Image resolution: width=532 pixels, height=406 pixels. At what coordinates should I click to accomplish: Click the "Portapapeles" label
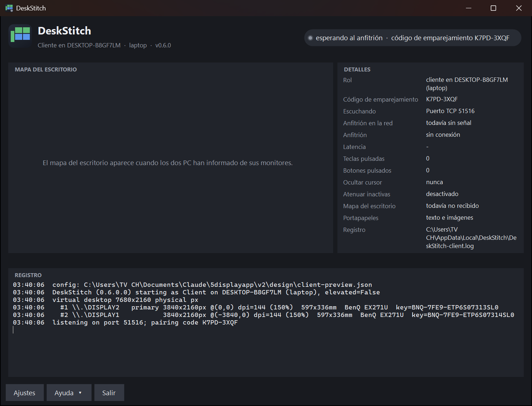(361, 218)
